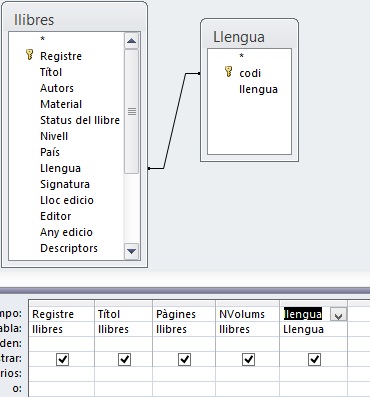Select the Registre field in llibres list
Screen dimensions: 370x397
61,56
